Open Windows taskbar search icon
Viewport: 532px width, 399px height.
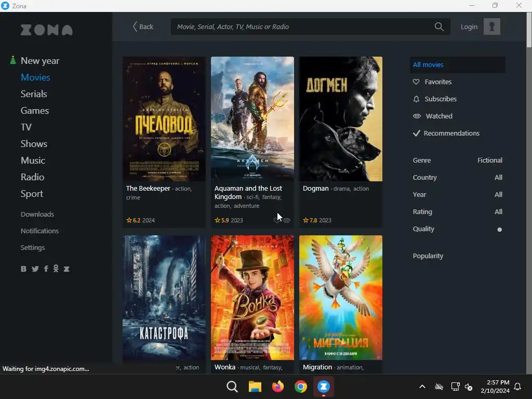point(232,387)
